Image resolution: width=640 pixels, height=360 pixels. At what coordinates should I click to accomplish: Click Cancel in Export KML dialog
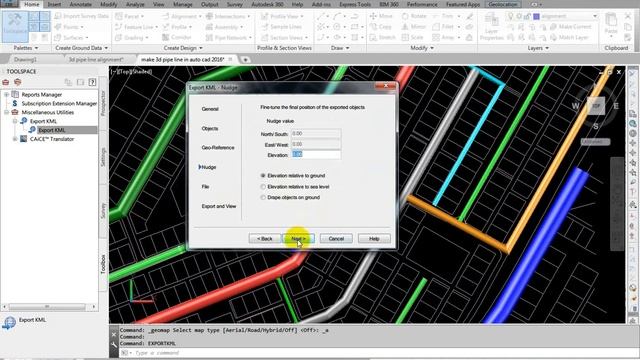[336, 238]
